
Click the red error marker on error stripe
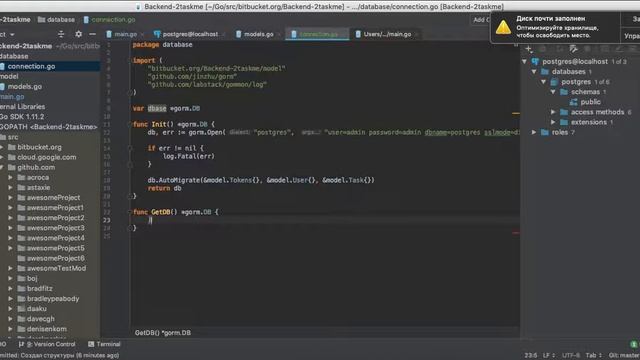516,233
